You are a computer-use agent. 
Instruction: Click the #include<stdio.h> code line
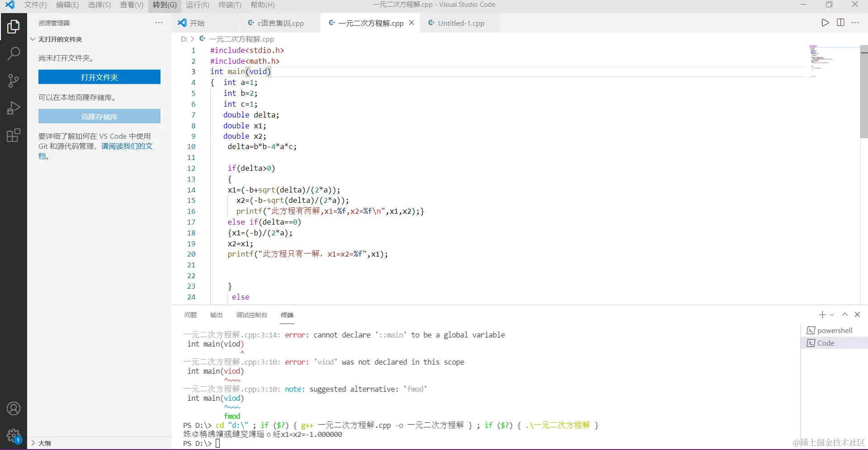[247, 50]
